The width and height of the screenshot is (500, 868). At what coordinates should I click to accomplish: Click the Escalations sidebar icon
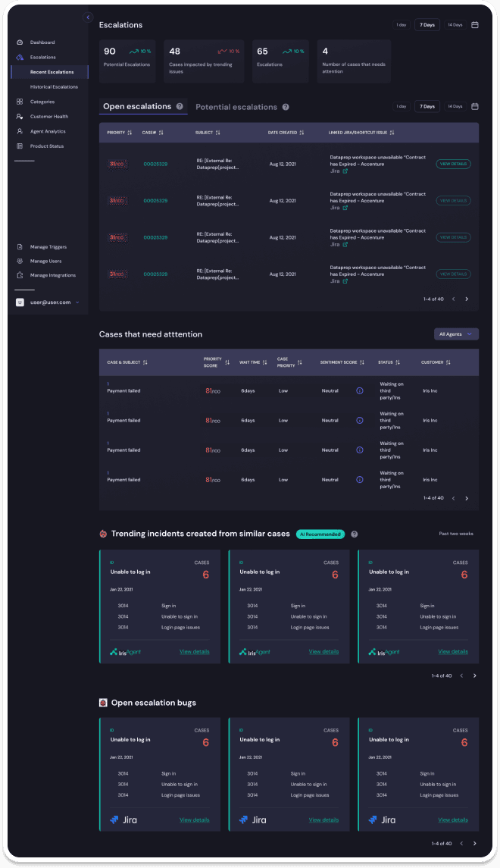[20, 57]
